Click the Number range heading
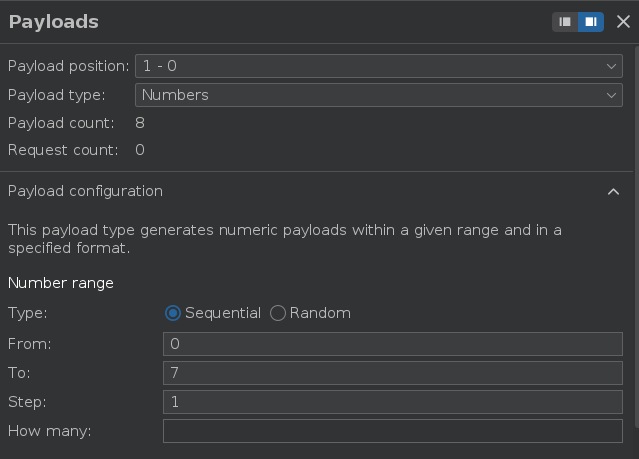The width and height of the screenshot is (639, 459). pyautogui.click(x=61, y=283)
